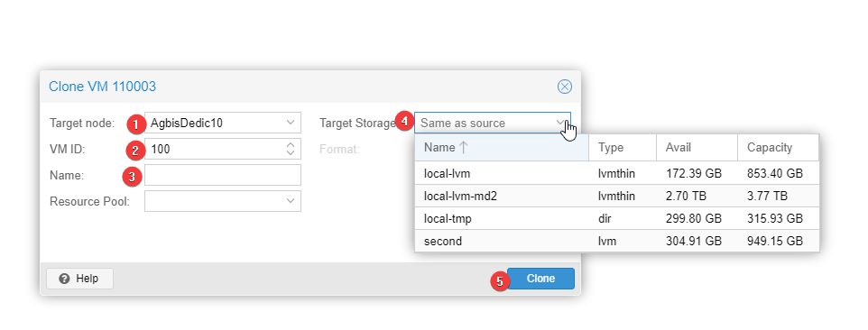Viewport: 868px width, 330px height.
Task: Click lvmthin type in local-lvm-md2 row
Action: [623, 196]
